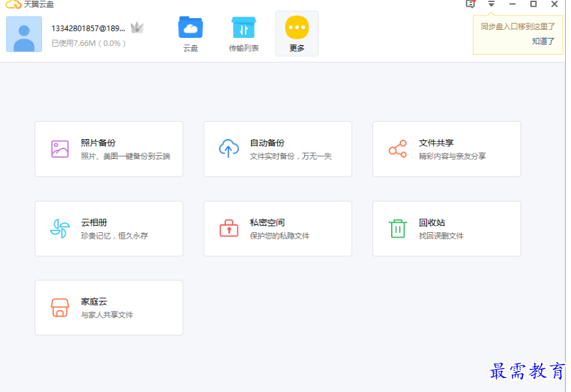This screenshot has height=392, width=571.
Task: Click the user avatar picture
Action: (x=24, y=34)
